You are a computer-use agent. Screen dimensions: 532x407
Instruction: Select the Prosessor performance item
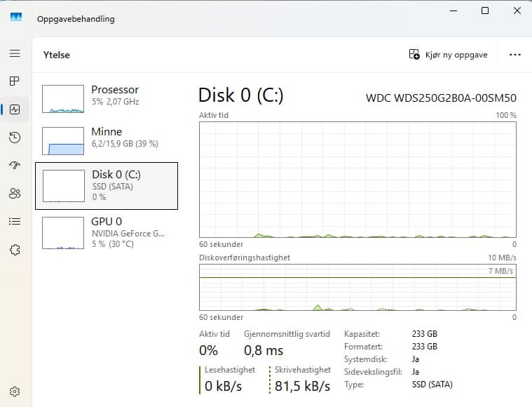[107, 98]
